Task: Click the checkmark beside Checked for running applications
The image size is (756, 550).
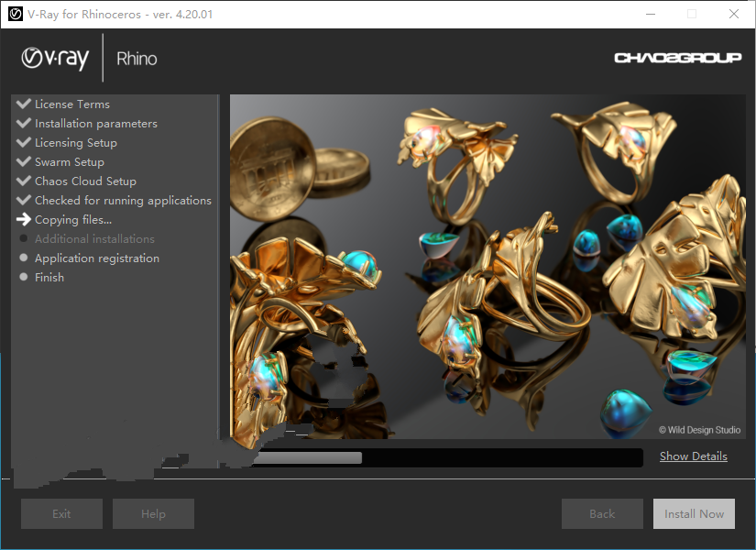Action: point(24,200)
